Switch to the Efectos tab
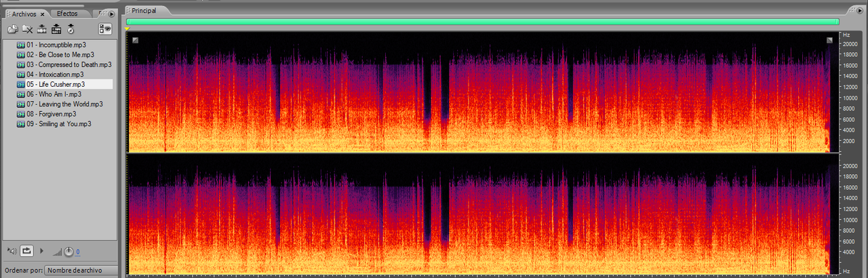 [x=67, y=14]
